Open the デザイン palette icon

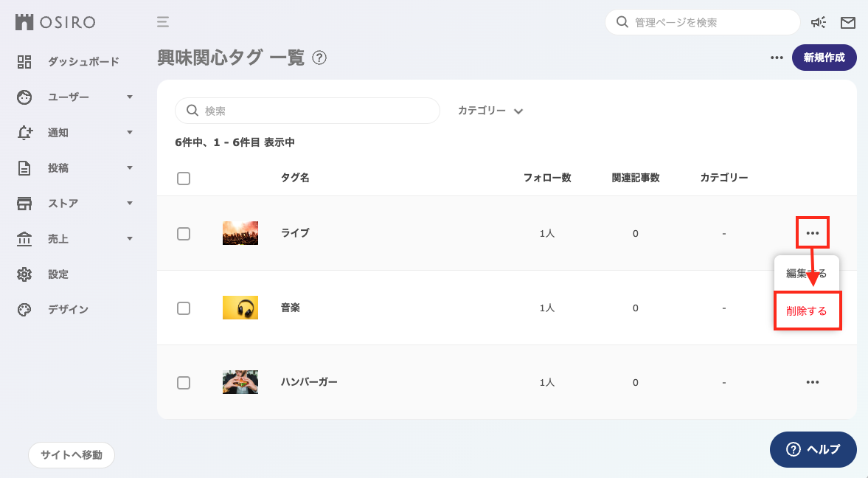[24, 309]
